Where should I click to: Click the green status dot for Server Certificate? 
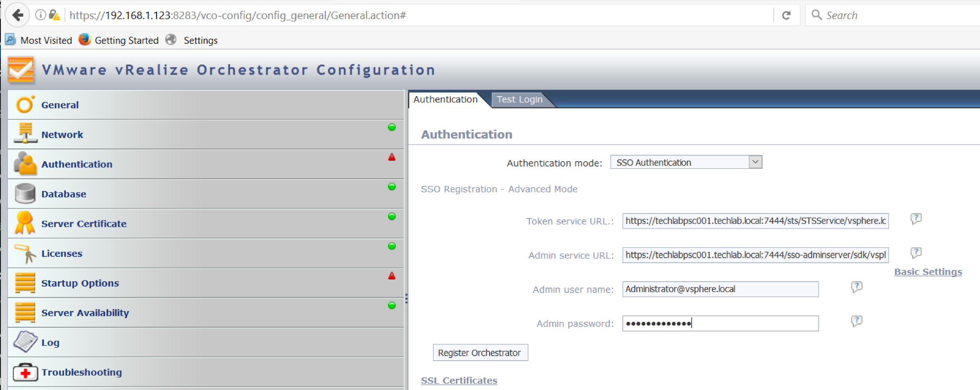pyautogui.click(x=392, y=217)
